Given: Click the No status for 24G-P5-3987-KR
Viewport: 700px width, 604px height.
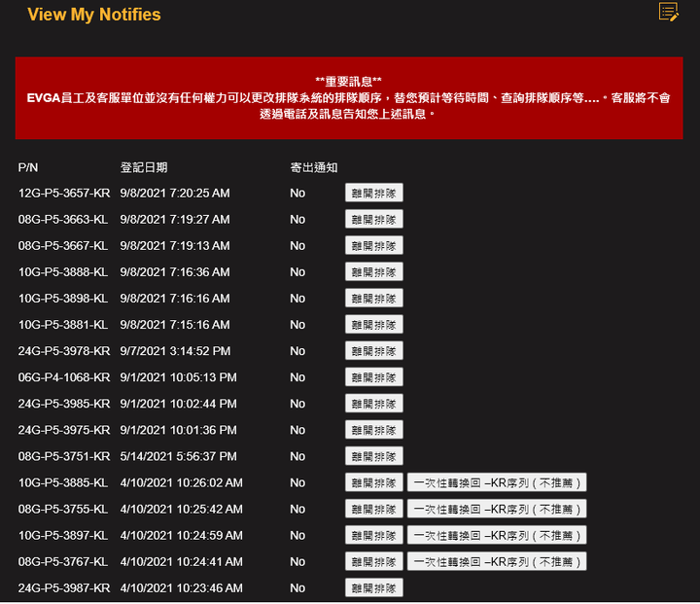Looking at the screenshot, I should click(297, 588).
